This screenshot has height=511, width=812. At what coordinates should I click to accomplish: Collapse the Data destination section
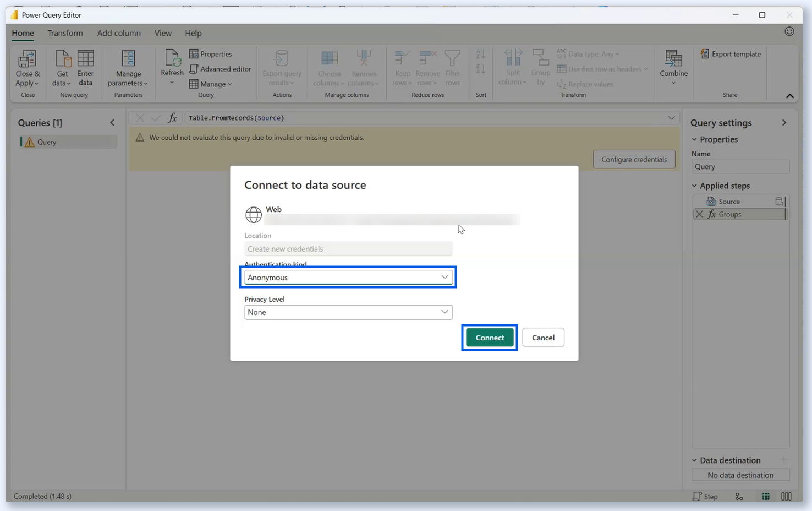click(x=694, y=460)
